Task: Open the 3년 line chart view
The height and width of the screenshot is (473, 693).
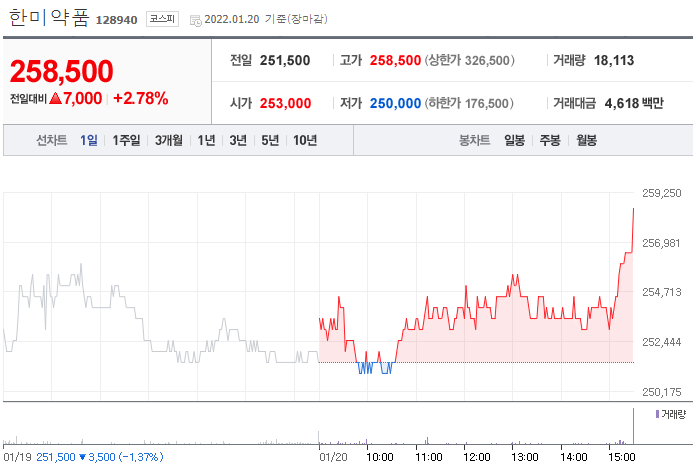Action: [238, 140]
